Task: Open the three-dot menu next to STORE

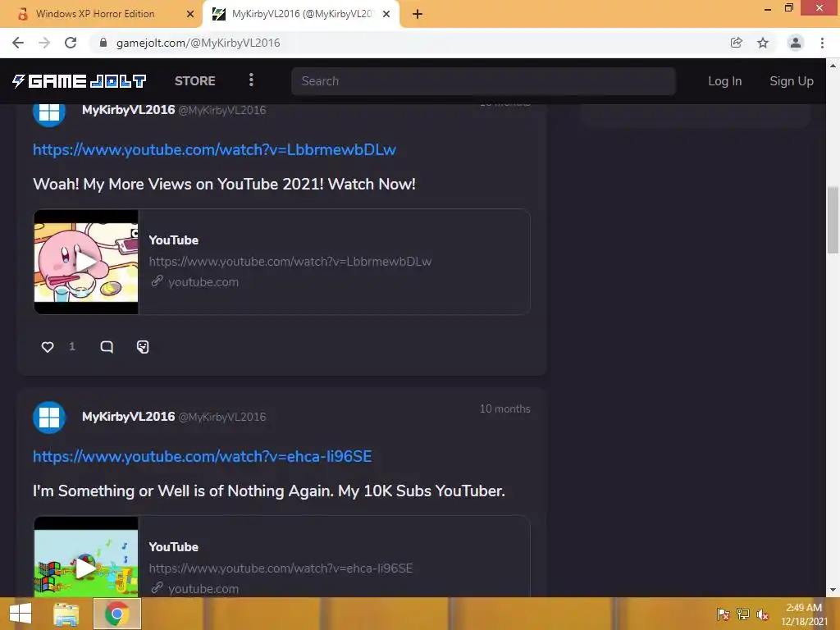Action: pyautogui.click(x=251, y=80)
